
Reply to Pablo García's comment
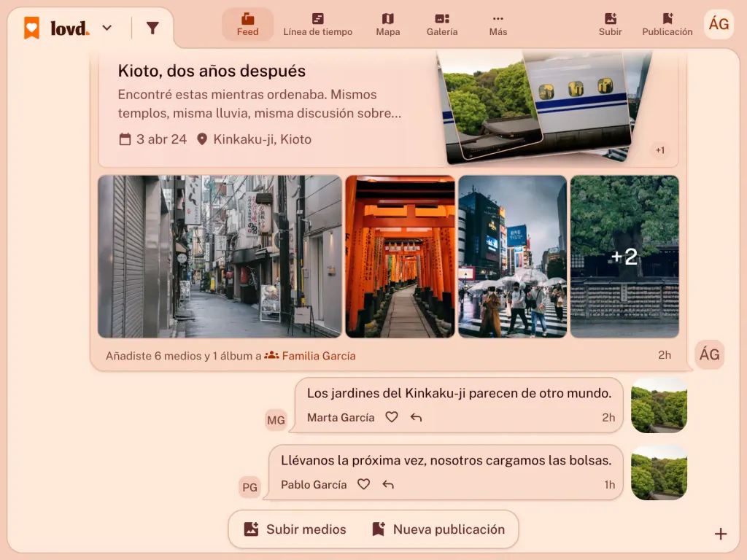(388, 485)
